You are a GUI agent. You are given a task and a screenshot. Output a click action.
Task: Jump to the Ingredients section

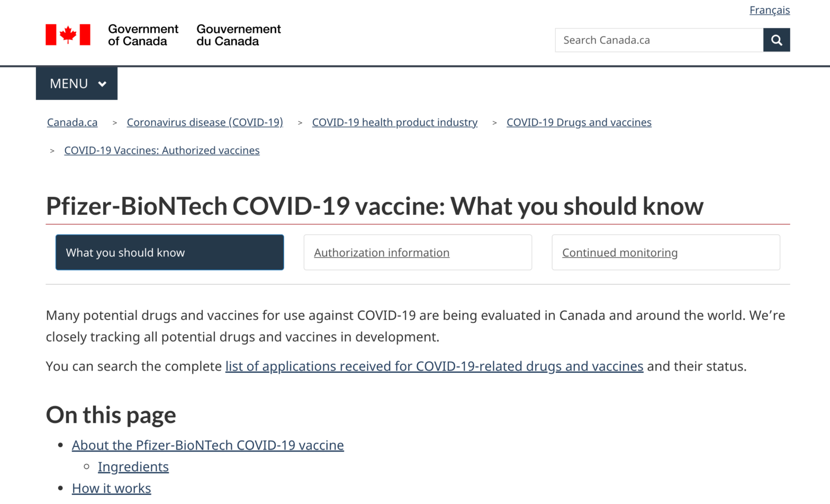pos(133,467)
